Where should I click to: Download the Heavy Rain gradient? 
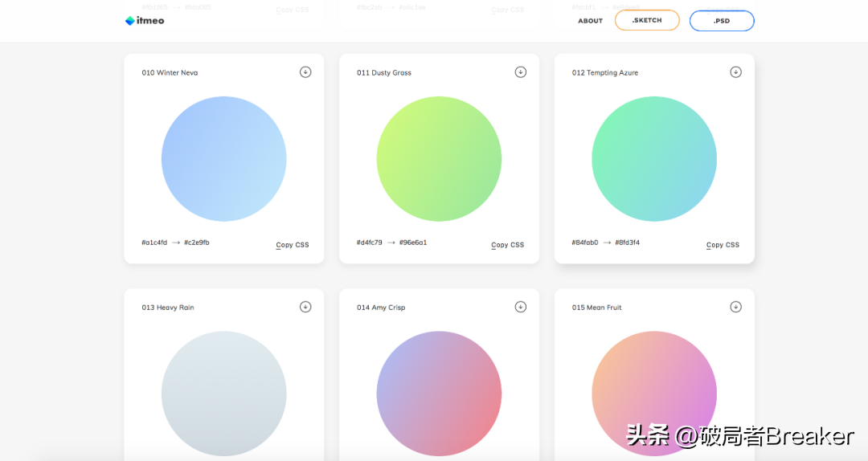click(305, 307)
